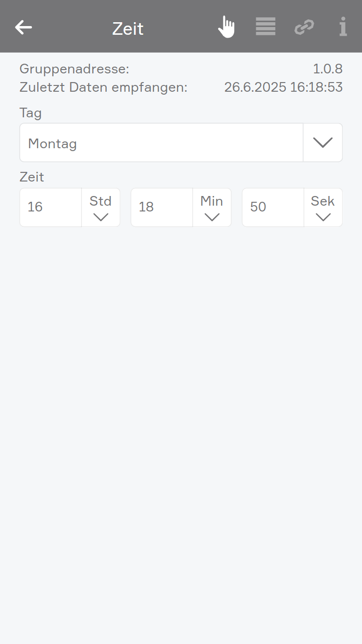362x644 pixels.
Task: Click the Zeit label above time fields
Action: click(x=32, y=177)
